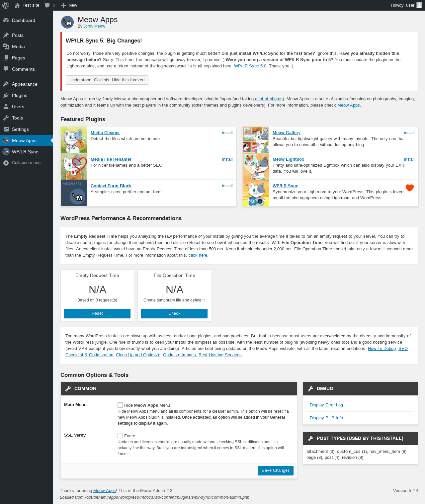Open the Meow Lightbox title link

(288, 159)
